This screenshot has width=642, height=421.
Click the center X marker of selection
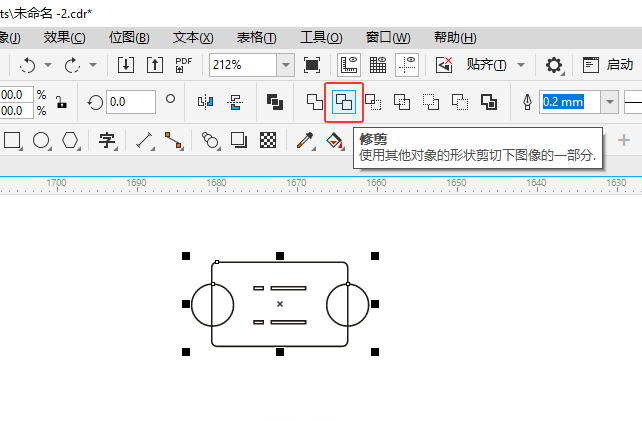(280, 304)
